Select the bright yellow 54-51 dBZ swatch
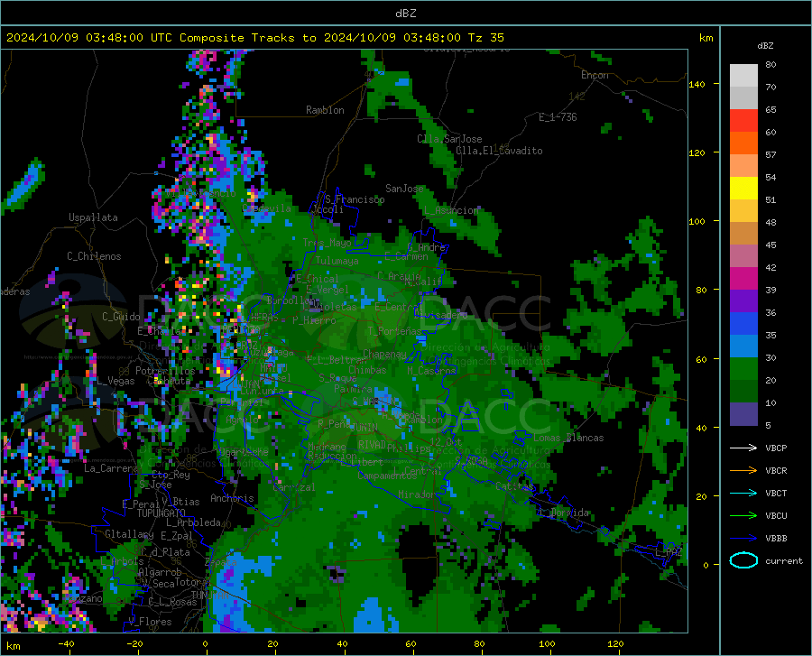This screenshot has height=656, width=812. click(743, 189)
